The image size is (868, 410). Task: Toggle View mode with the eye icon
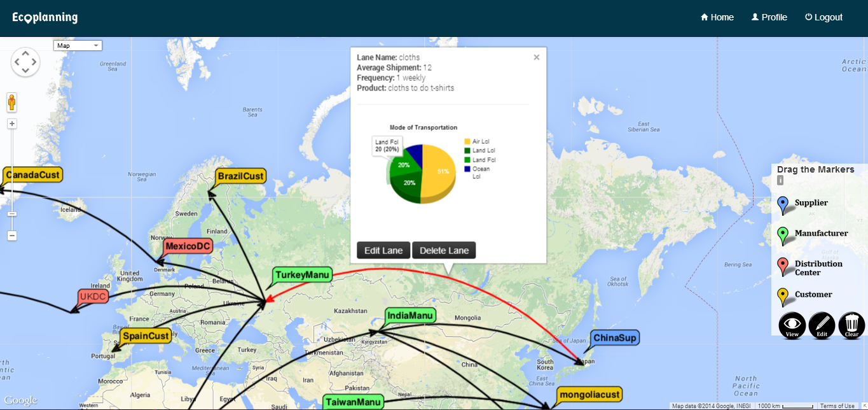pyautogui.click(x=792, y=325)
